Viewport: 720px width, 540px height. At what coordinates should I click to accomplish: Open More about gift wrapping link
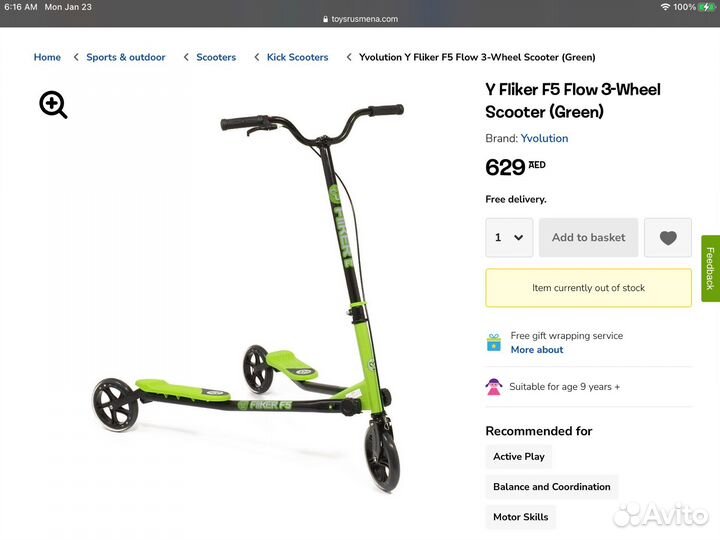(x=537, y=349)
